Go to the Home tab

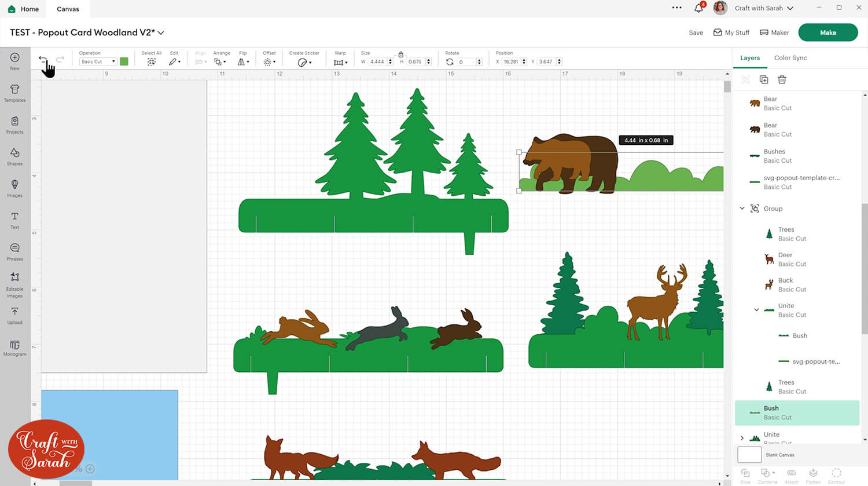coord(23,9)
